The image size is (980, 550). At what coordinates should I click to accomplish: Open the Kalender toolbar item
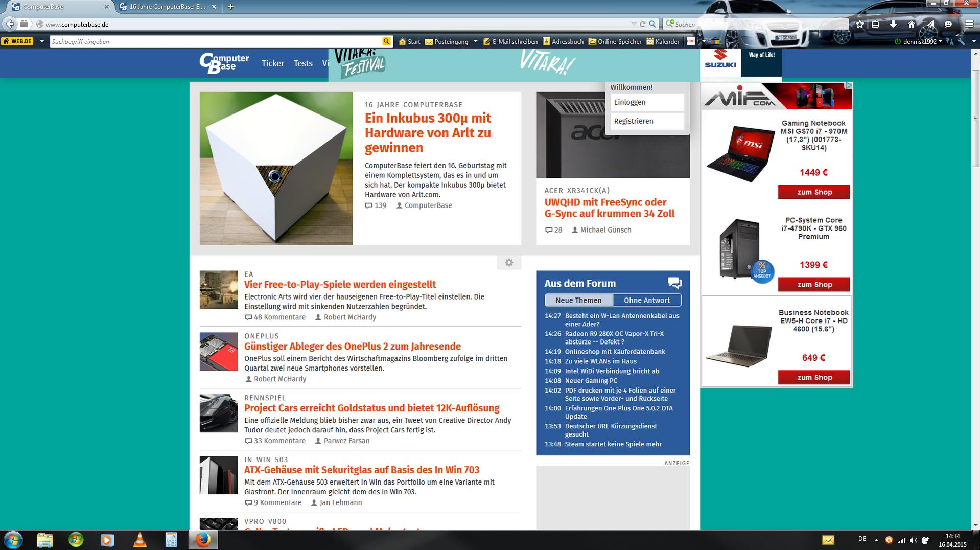click(663, 41)
